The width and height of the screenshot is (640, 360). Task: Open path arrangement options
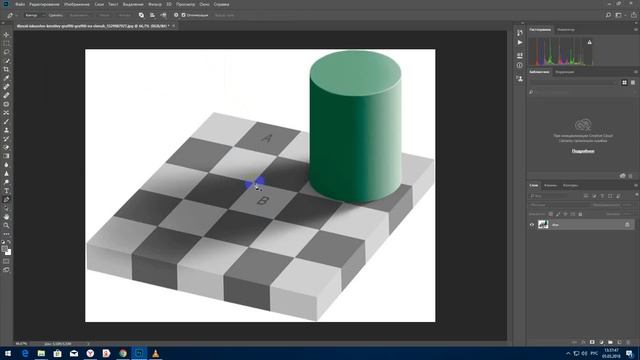click(x=163, y=15)
